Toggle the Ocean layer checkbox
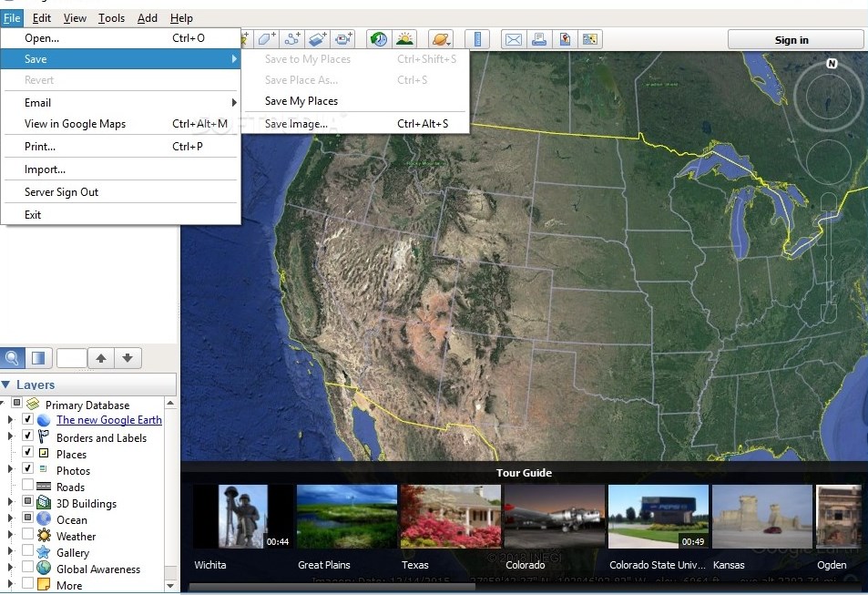The image size is (868, 595). [27, 518]
